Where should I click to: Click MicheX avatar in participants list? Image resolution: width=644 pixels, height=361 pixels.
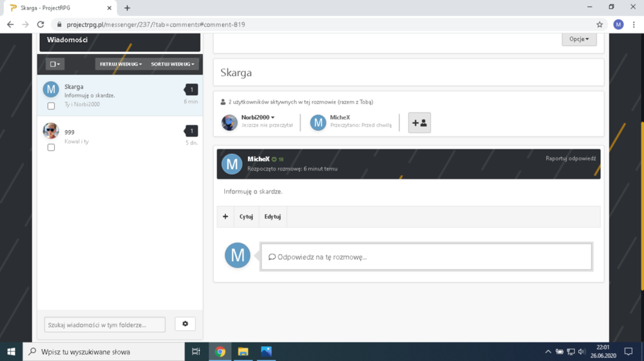coord(318,122)
